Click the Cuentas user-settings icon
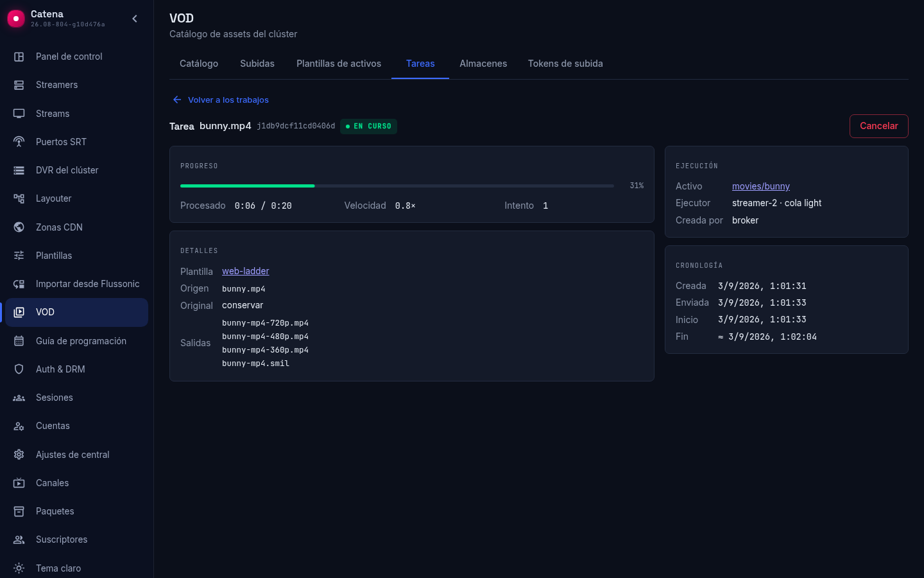Screen dimensions: 924x578 point(19,426)
